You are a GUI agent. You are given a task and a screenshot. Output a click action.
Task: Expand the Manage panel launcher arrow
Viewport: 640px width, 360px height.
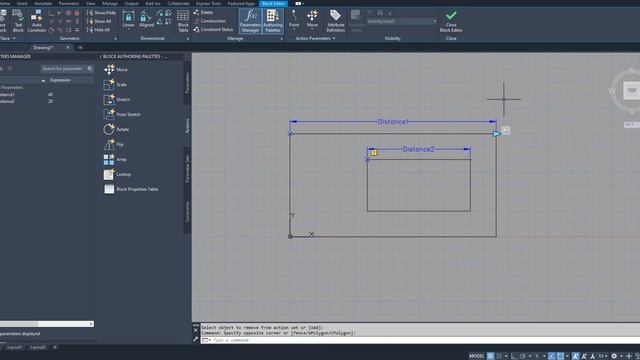coord(281,39)
